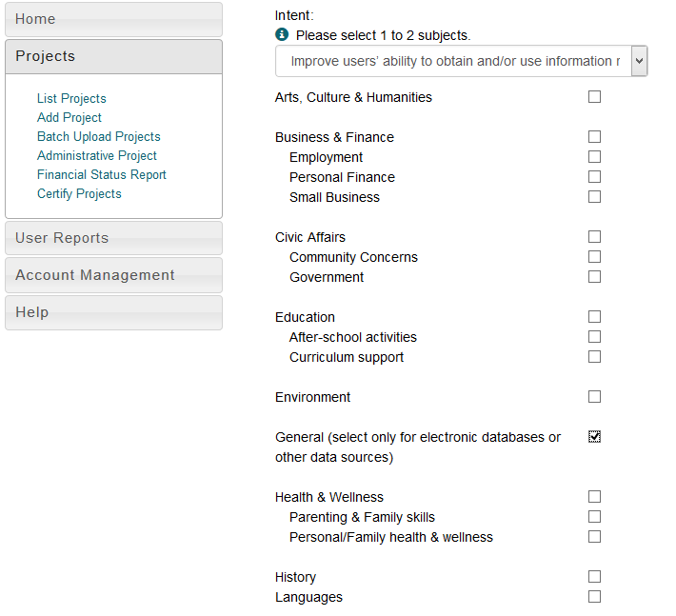Open the Financial Status Report link

coord(102,174)
